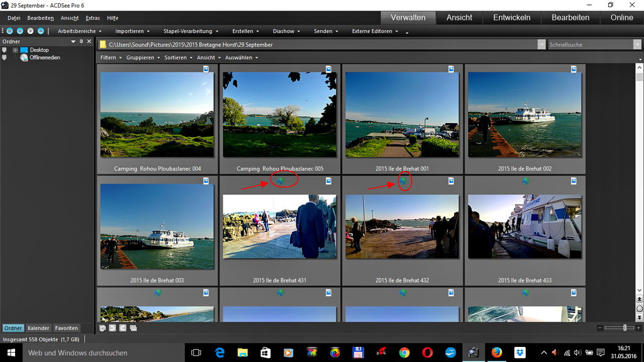Click file-type badge on Camping Rohou Ploubazlanec 004
Image resolution: width=644 pixels, height=362 pixels.
point(206,69)
